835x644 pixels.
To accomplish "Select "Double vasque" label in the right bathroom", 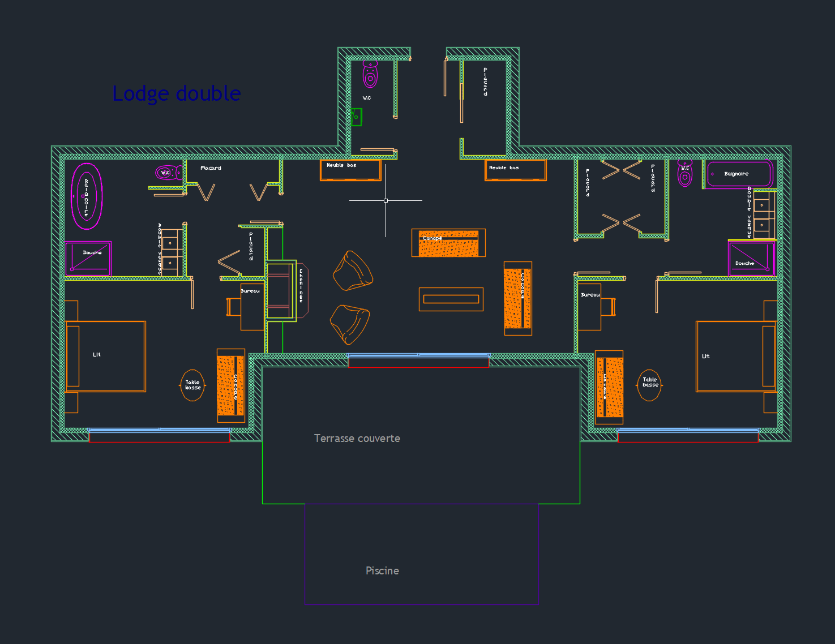I will (x=749, y=212).
